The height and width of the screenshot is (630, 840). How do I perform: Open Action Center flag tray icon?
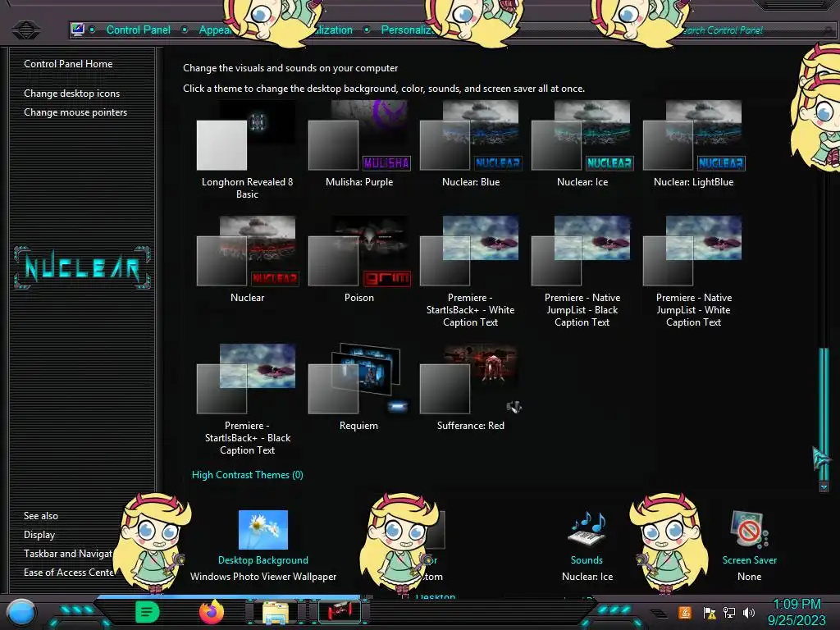click(710, 612)
